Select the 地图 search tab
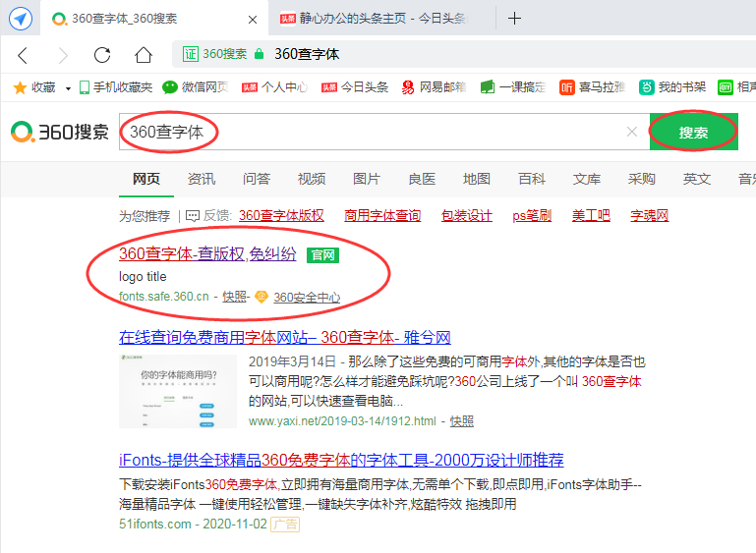The image size is (756, 553). [477, 179]
